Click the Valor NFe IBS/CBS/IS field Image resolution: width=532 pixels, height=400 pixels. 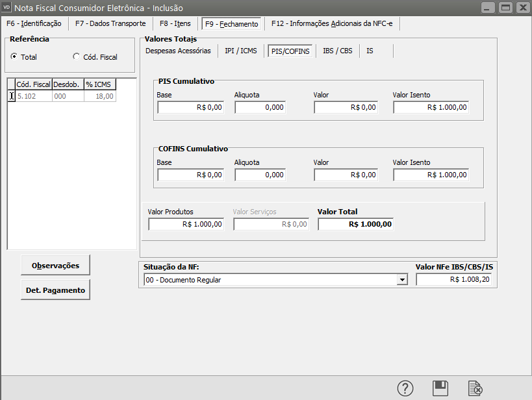(453, 280)
